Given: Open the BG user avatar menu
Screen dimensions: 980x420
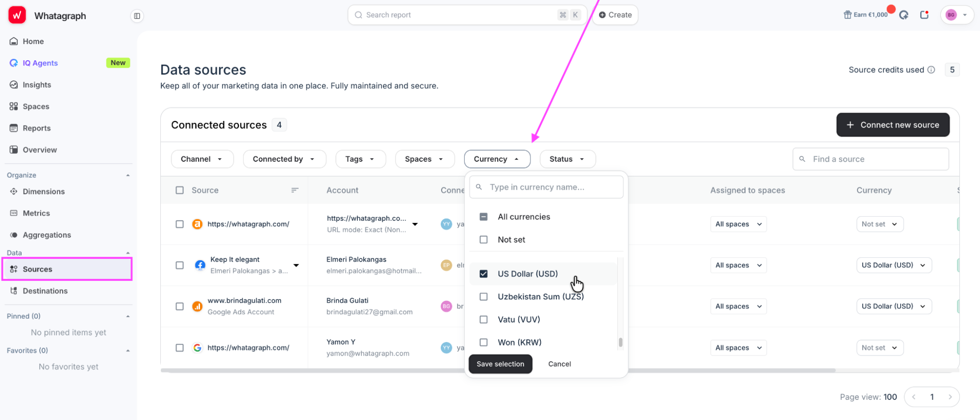Looking at the screenshot, I should [956, 15].
